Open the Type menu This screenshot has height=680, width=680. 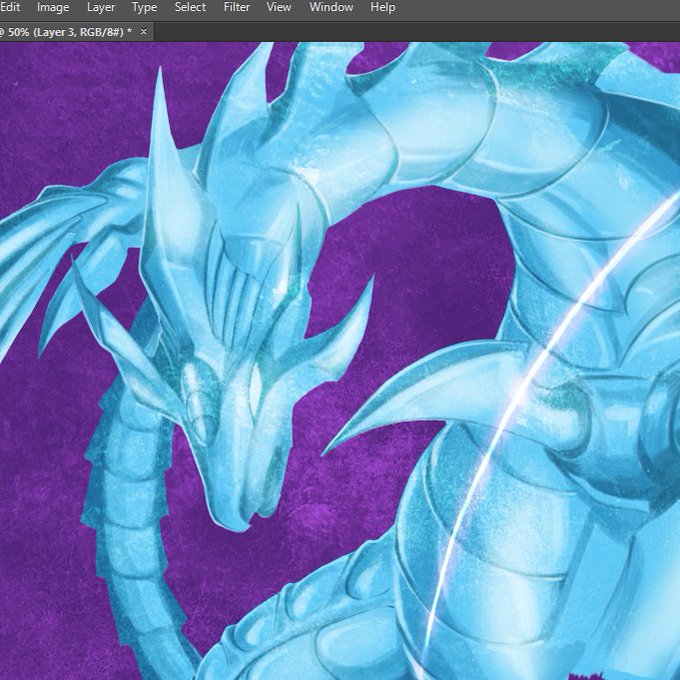click(x=144, y=7)
